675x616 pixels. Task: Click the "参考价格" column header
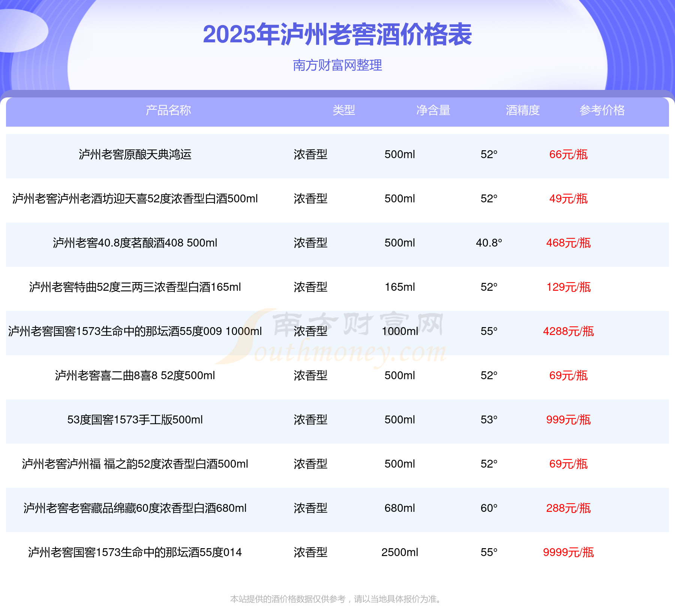pyautogui.click(x=602, y=110)
